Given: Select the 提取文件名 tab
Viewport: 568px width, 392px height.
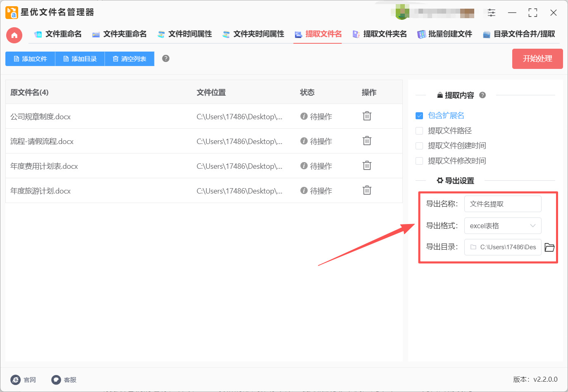Looking at the screenshot, I should tap(318, 34).
